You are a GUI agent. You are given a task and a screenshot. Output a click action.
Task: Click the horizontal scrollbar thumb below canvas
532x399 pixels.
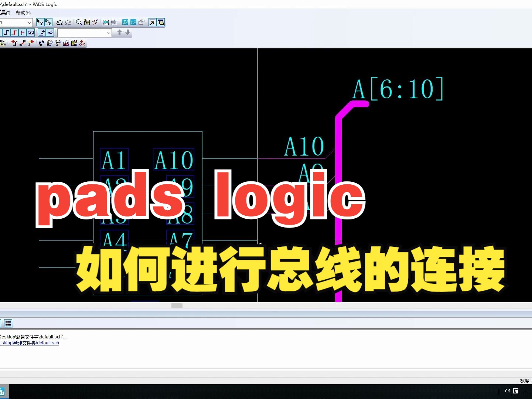click(177, 305)
